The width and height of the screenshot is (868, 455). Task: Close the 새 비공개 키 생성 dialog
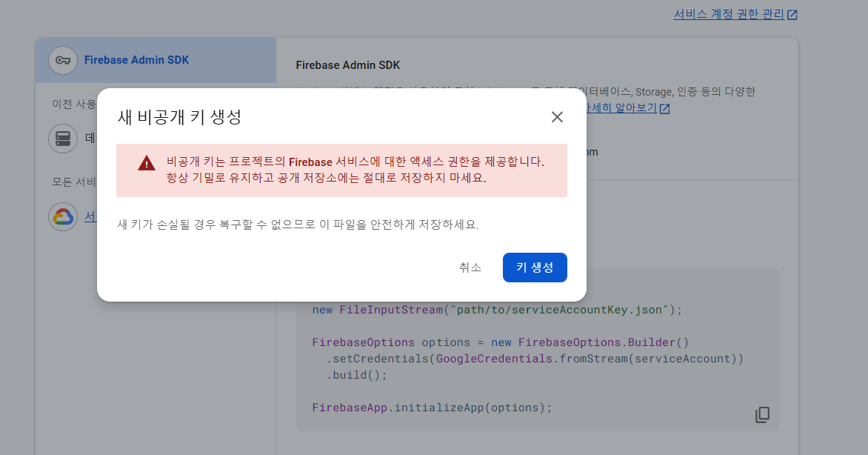pos(557,117)
